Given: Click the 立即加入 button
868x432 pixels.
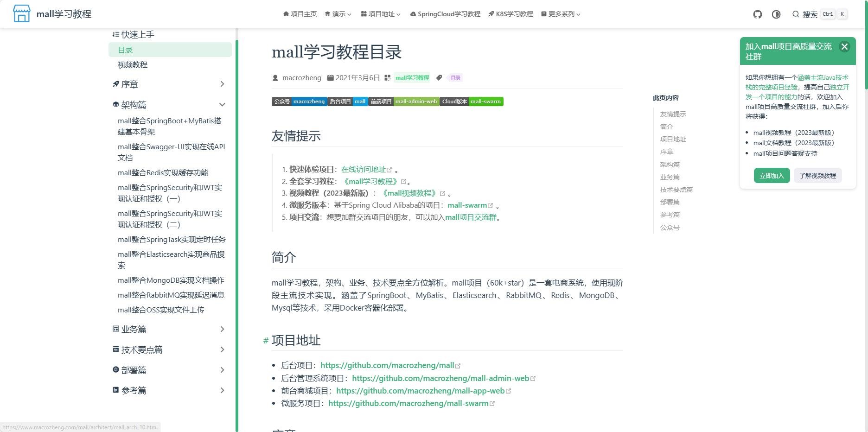Looking at the screenshot, I should click(772, 176).
